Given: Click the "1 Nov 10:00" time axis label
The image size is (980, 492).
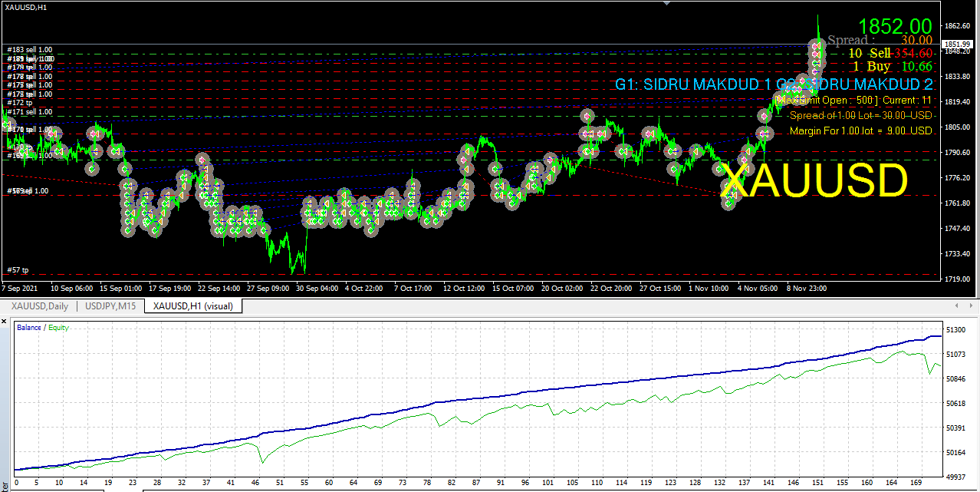Looking at the screenshot, I should [708, 289].
